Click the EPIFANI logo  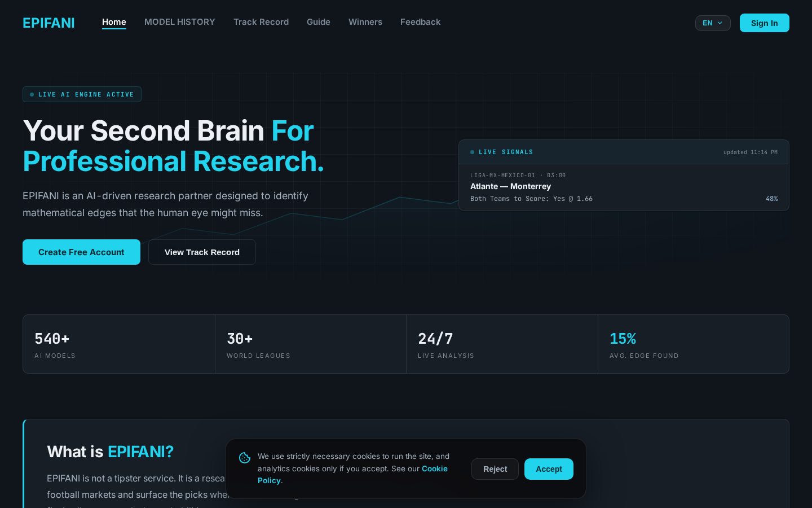(48, 23)
